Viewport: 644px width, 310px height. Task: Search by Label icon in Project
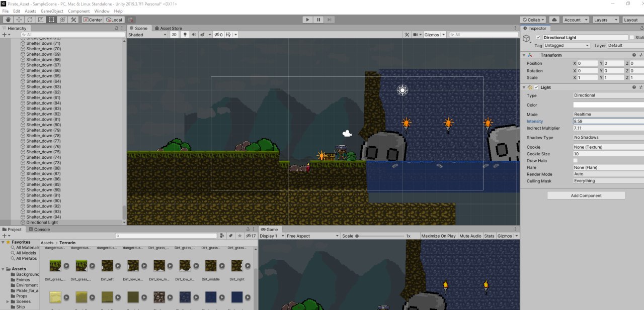click(x=230, y=236)
